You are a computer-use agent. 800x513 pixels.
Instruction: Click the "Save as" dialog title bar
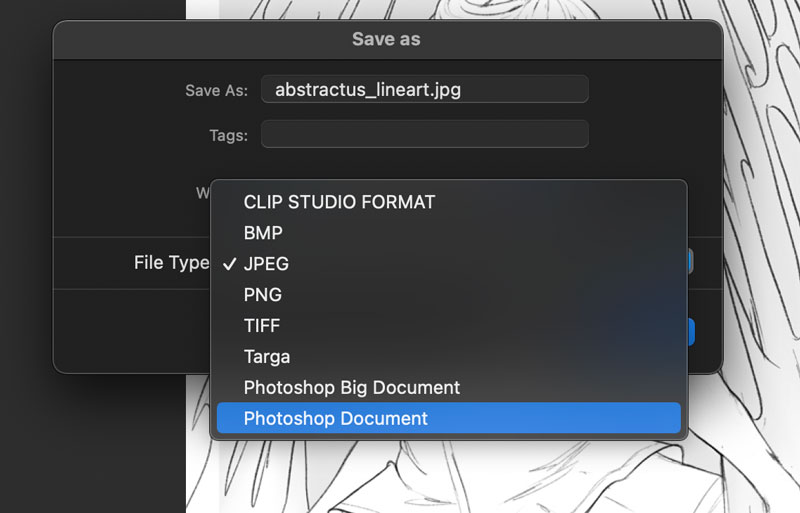pos(386,40)
